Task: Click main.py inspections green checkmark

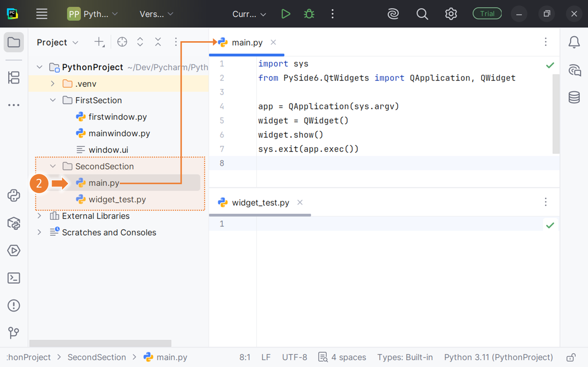Action: pos(550,65)
